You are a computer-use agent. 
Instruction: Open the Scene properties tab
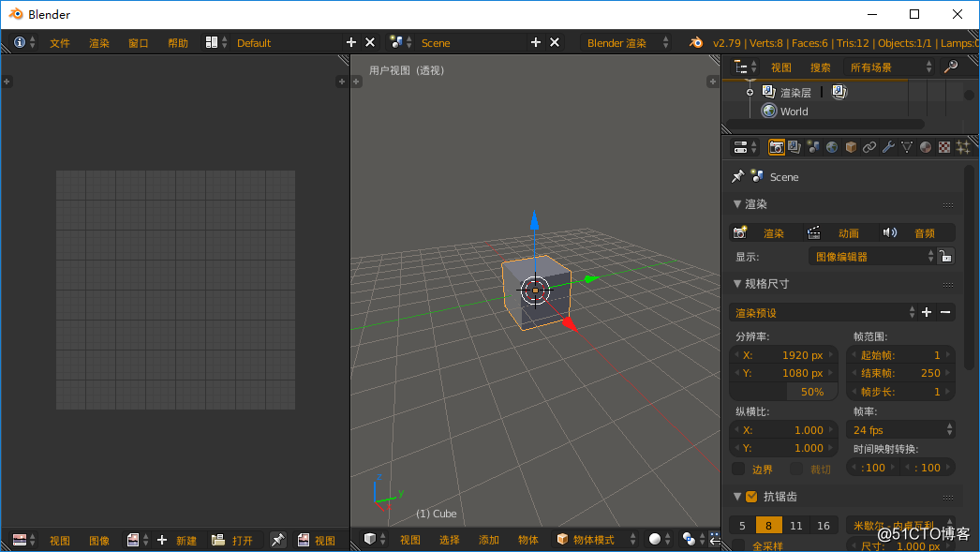813,147
